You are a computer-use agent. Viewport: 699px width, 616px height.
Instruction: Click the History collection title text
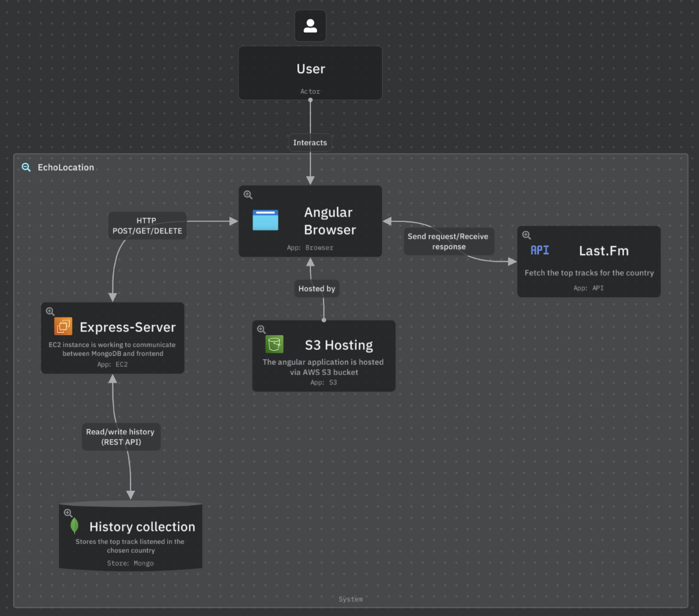[142, 527]
